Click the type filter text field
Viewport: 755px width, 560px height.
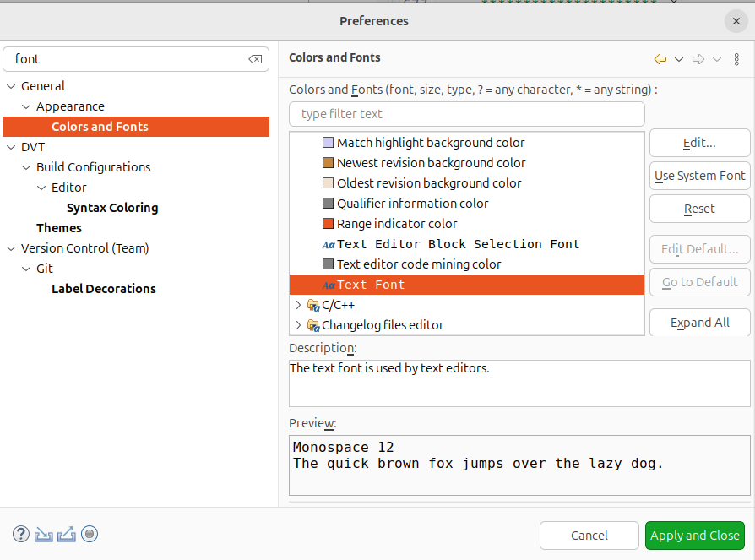[x=466, y=114]
